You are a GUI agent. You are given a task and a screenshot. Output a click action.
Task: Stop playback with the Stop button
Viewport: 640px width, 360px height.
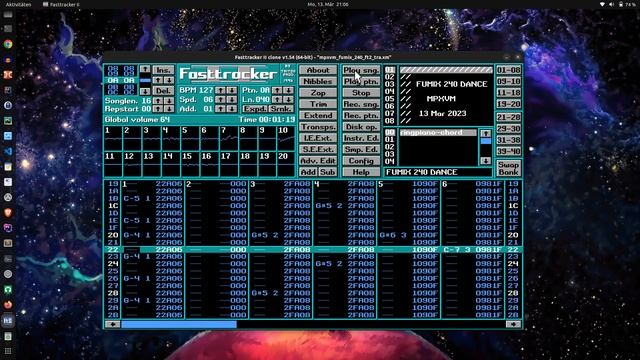(361, 93)
